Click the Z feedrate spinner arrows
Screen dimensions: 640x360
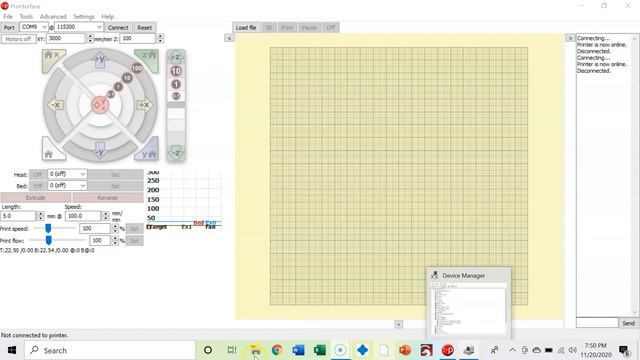(x=160, y=38)
